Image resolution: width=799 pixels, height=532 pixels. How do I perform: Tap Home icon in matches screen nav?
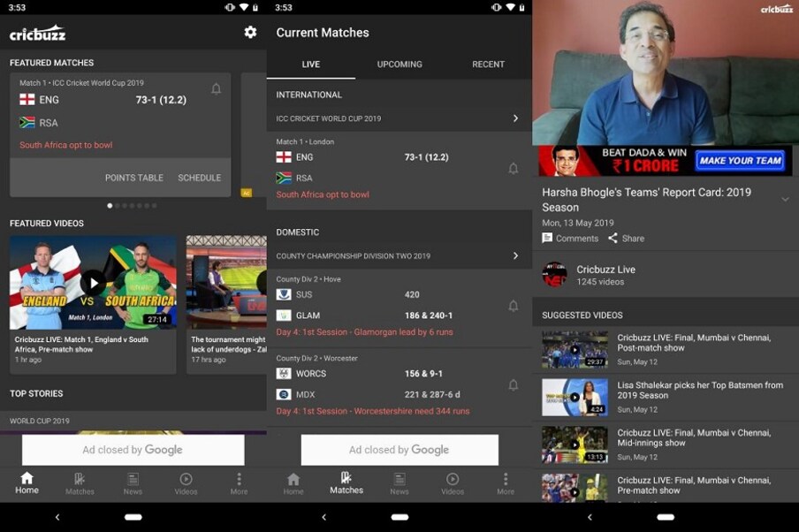pyautogui.click(x=293, y=483)
